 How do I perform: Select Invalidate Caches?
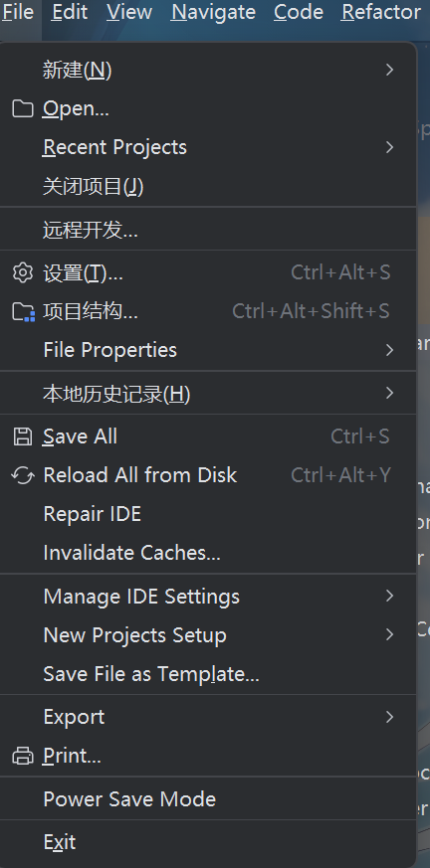[x=208, y=553]
